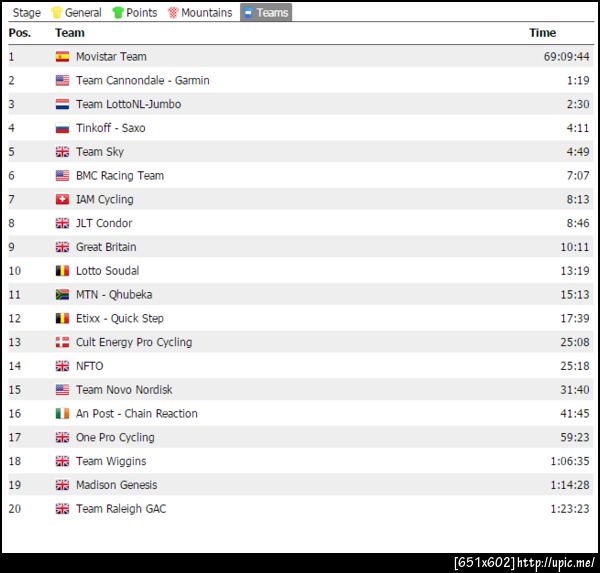Click the Belgian flag beside Lotto Soudal

point(62,271)
